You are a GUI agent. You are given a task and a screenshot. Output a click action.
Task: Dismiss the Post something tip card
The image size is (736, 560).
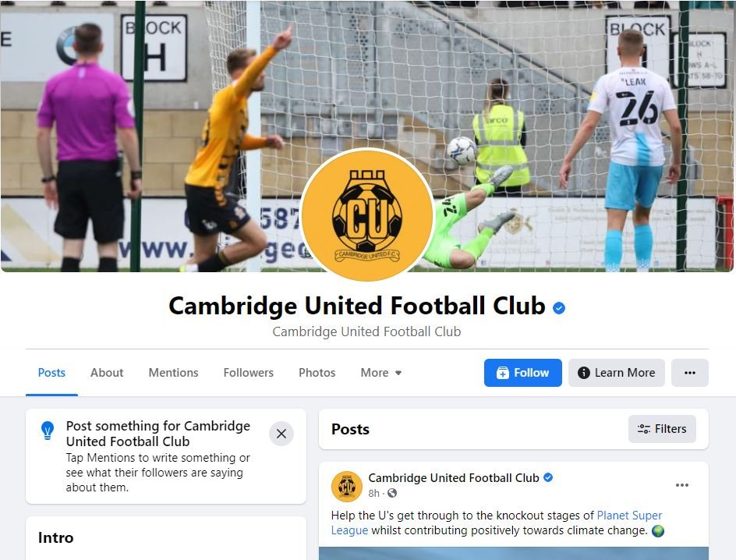pyautogui.click(x=281, y=434)
